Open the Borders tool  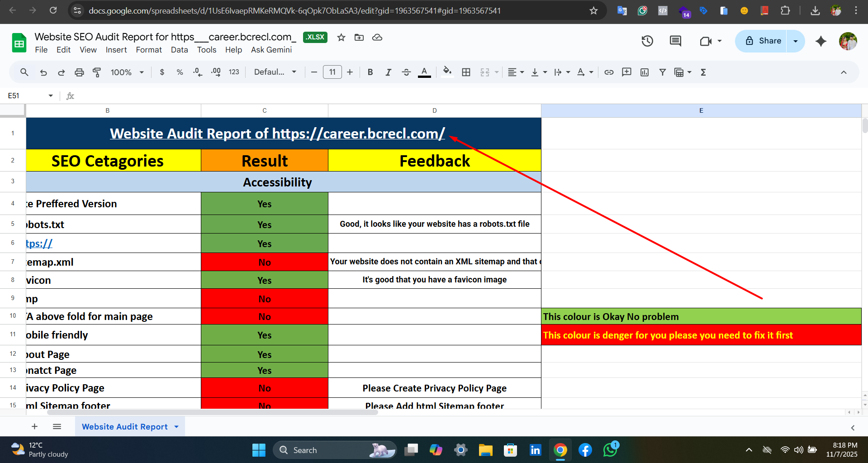point(466,72)
